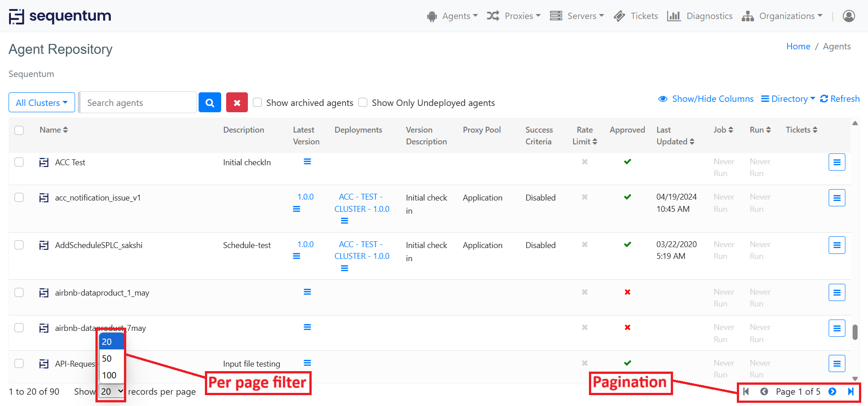This screenshot has width=868, height=406.
Task: Open the Agents navigation menu
Action: tap(452, 16)
